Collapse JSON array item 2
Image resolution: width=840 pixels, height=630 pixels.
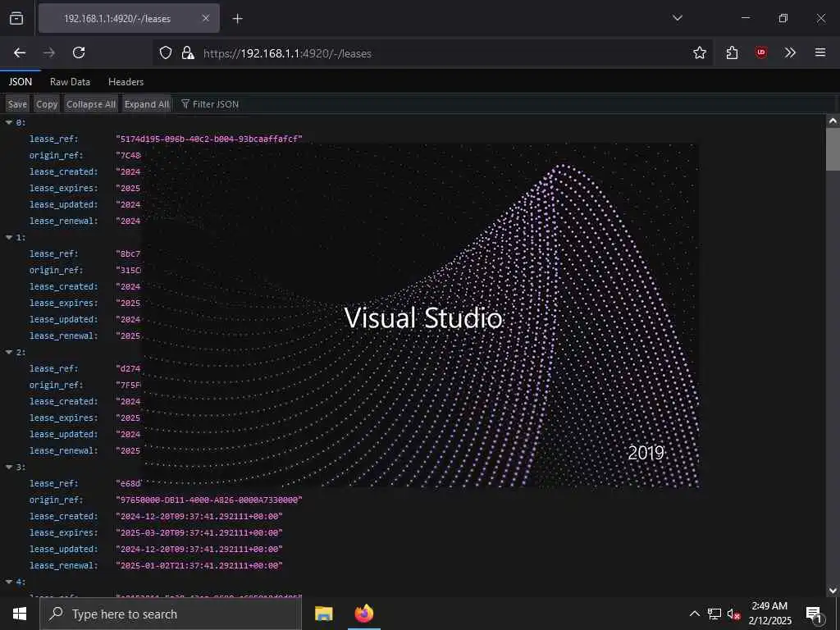click(x=9, y=352)
